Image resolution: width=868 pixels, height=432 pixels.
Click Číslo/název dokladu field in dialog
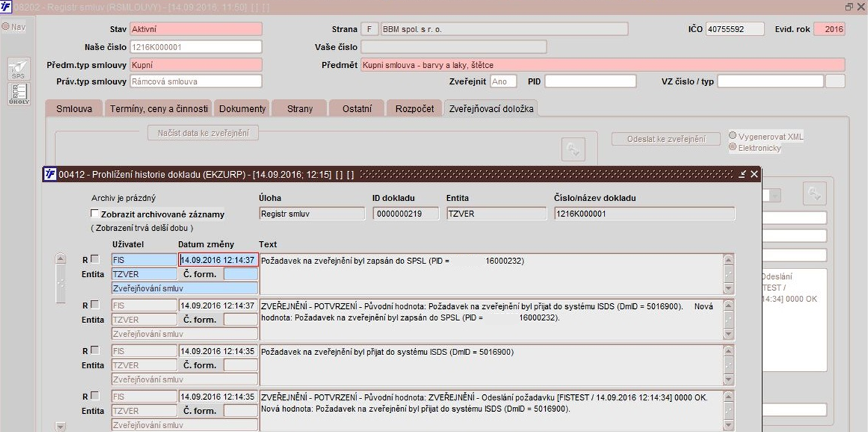point(644,213)
